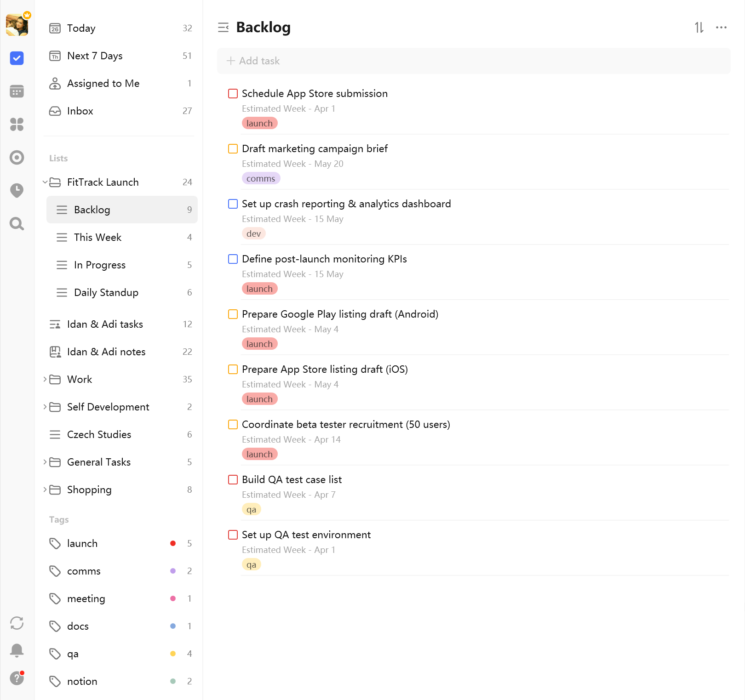The width and height of the screenshot is (745, 700).
Task: Collapse the FitTrack Launch folder
Action: pyautogui.click(x=45, y=182)
